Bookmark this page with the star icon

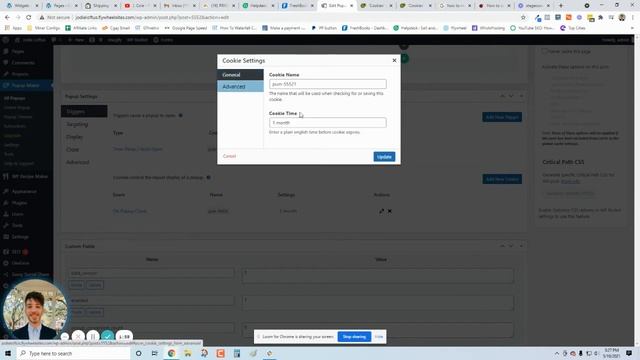coord(523,18)
